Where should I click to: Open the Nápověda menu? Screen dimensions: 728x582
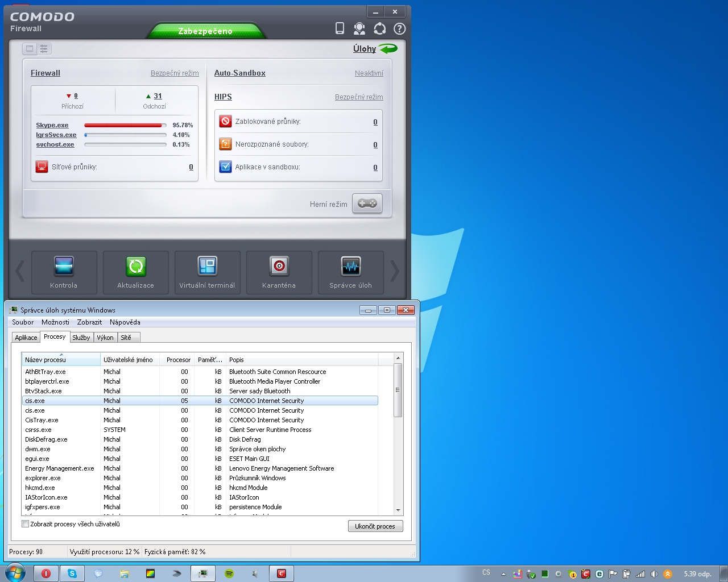tap(125, 322)
